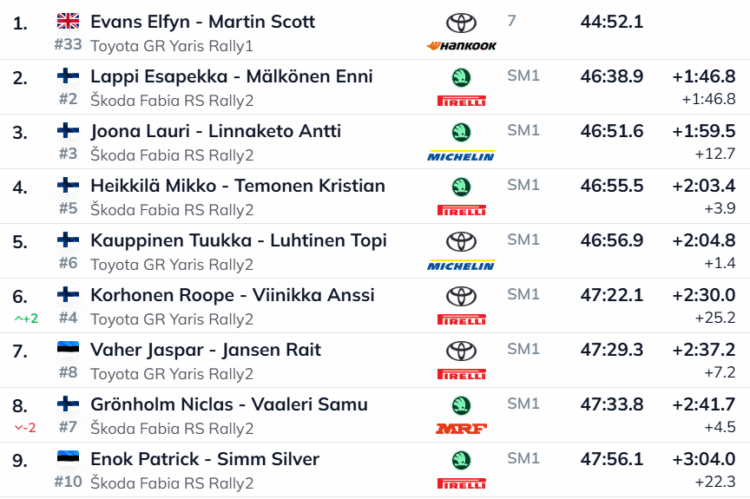The width and height of the screenshot is (750, 499).
Task: Click the UK flag beside Evans Elfyn
Action: [68, 21]
